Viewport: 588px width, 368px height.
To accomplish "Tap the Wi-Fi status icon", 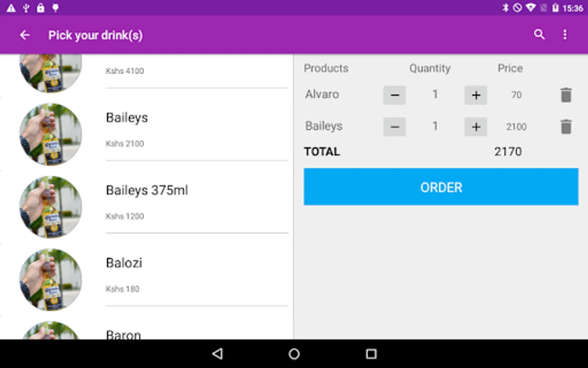I will [530, 8].
